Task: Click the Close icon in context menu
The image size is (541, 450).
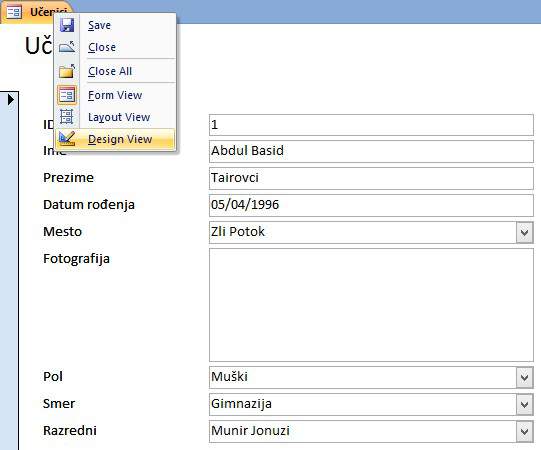Action: point(67,47)
